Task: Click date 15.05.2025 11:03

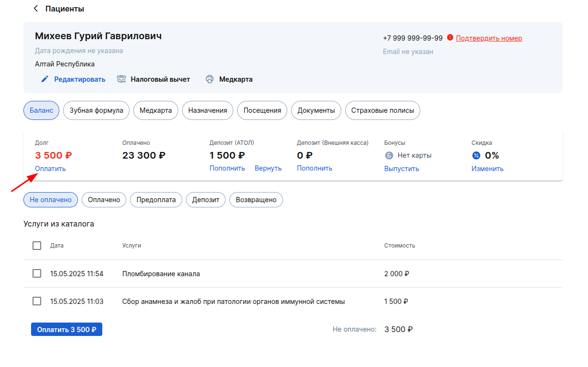Action: click(76, 302)
